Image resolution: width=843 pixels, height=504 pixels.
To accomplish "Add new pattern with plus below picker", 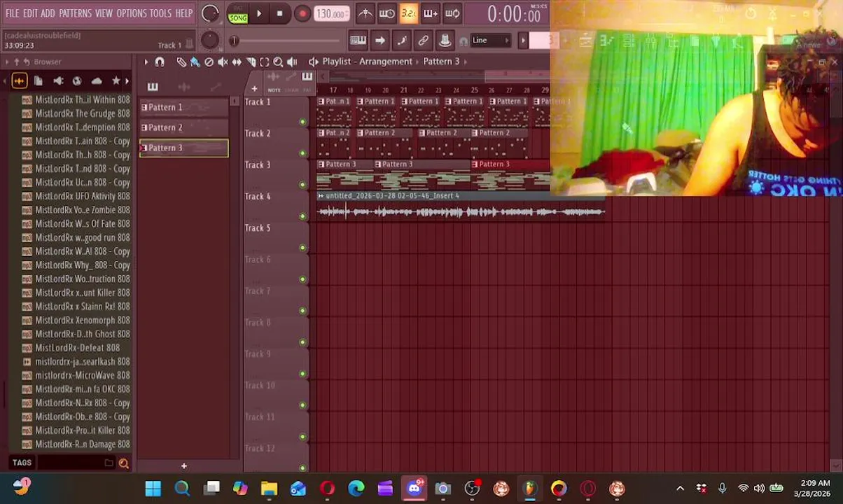I will coord(183,466).
